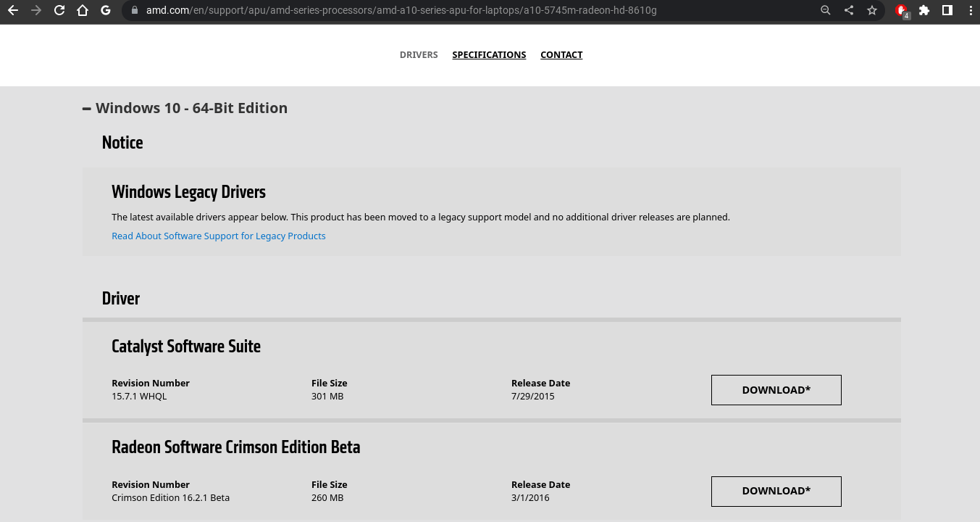Image resolution: width=980 pixels, height=522 pixels.
Task: Download Radeon Software Crimson Edition Beta
Action: click(776, 491)
